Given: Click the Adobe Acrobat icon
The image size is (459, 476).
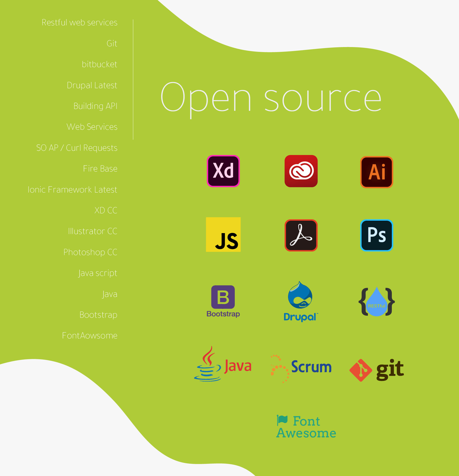Looking at the screenshot, I should (x=301, y=235).
